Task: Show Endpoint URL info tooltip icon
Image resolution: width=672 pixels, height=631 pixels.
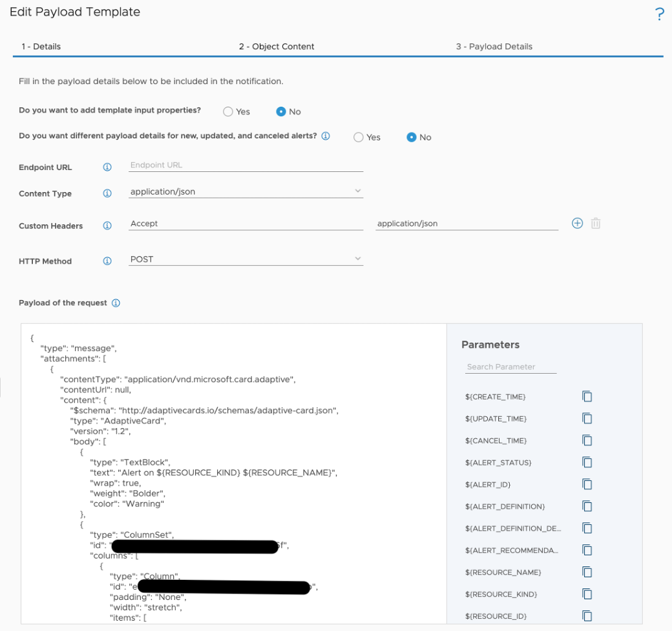Action: [107, 167]
